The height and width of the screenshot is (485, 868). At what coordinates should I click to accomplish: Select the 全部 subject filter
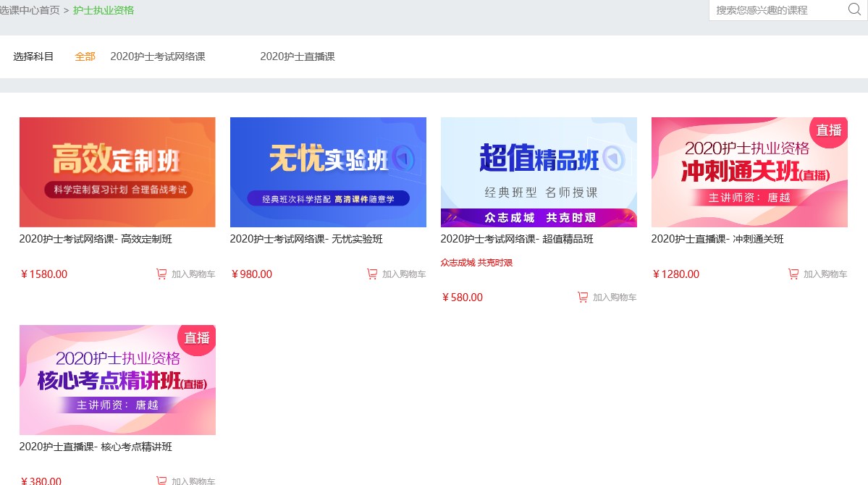click(85, 56)
